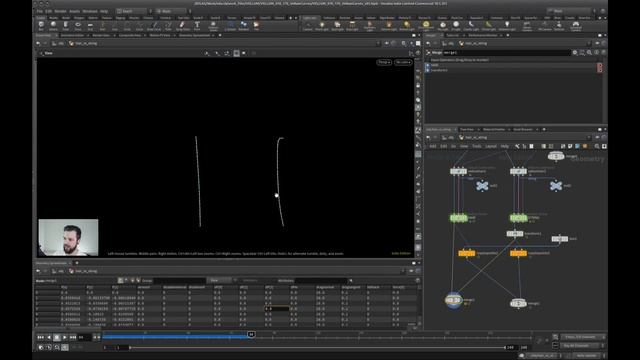Open the File menu

click(x=40, y=11)
